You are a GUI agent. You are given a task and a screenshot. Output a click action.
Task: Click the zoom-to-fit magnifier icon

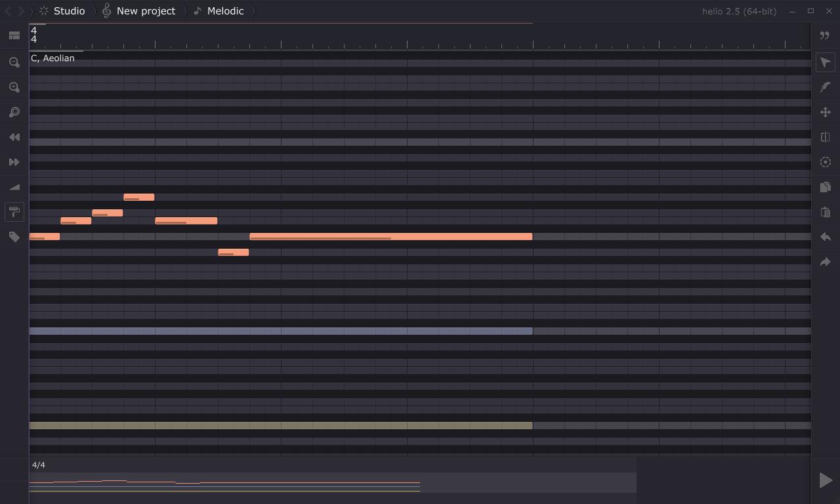coord(14,112)
